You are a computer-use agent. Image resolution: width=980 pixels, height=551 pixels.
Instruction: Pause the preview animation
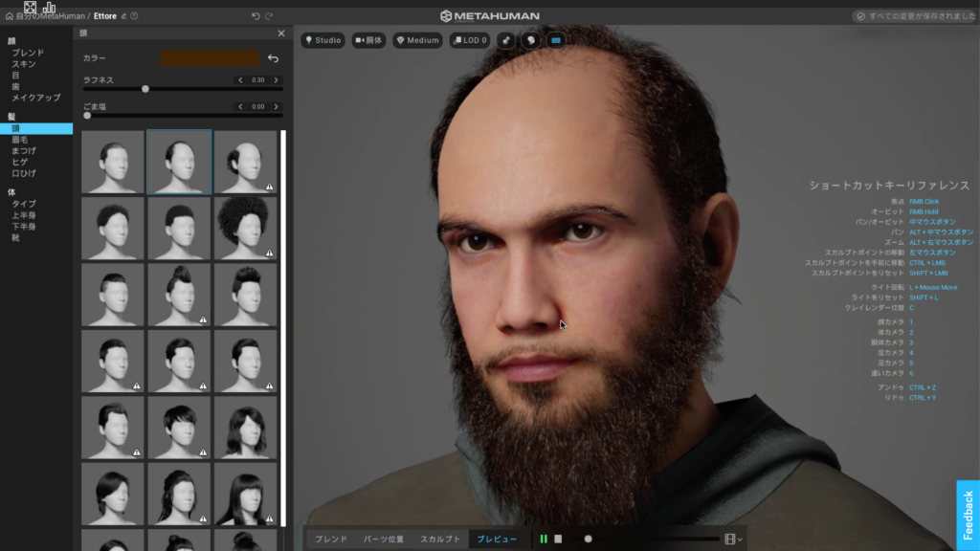point(544,539)
